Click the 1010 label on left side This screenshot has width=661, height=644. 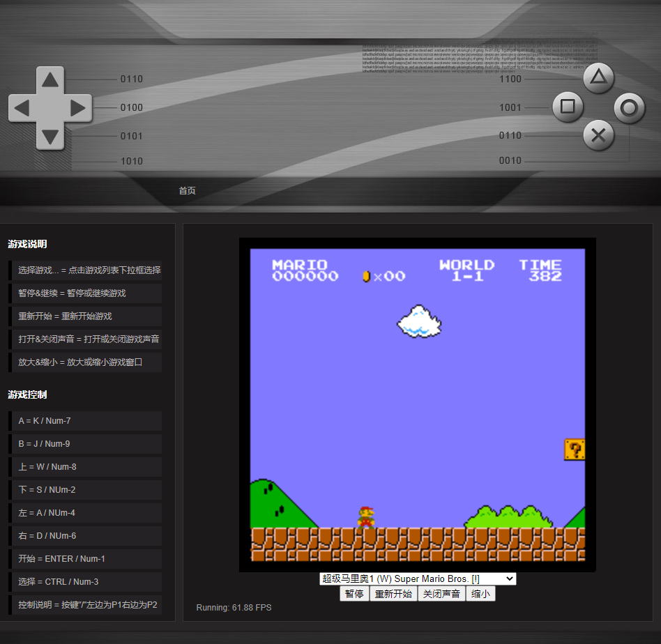coord(132,161)
